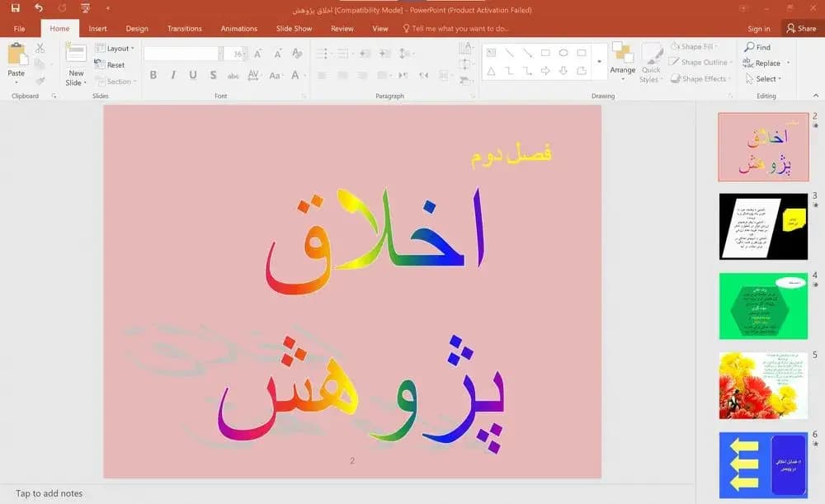Click Replace in Editing group

point(762,64)
